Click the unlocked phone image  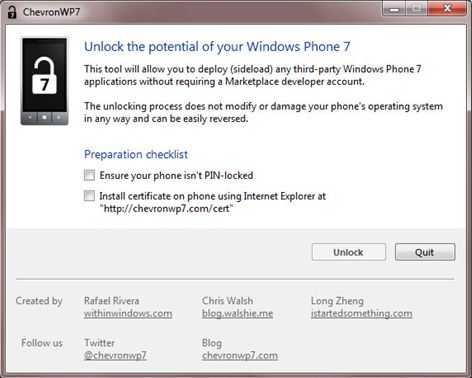tap(44, 81)
